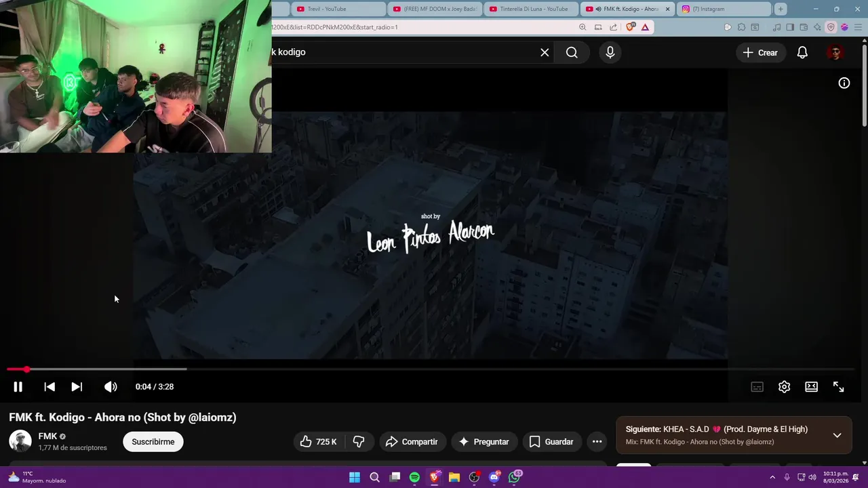Subscribe with the Suscribirme button
Viewport: 868px width, 488px height.
click(x=153, y=442)
